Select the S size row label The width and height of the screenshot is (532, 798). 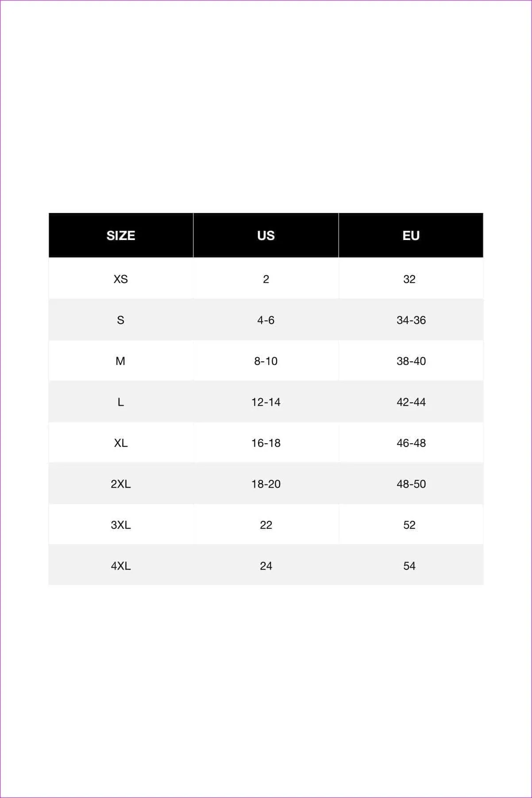[x=121, y=320]
